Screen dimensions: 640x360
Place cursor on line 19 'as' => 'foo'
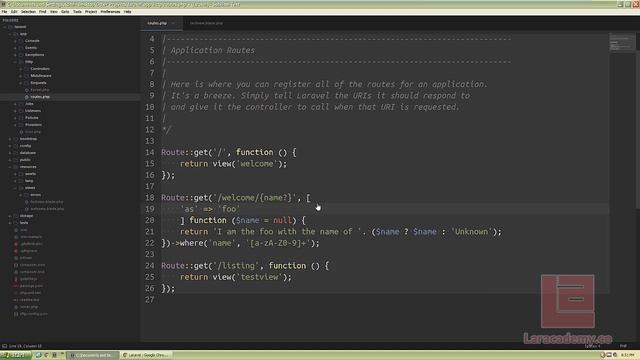click(210, 209)
